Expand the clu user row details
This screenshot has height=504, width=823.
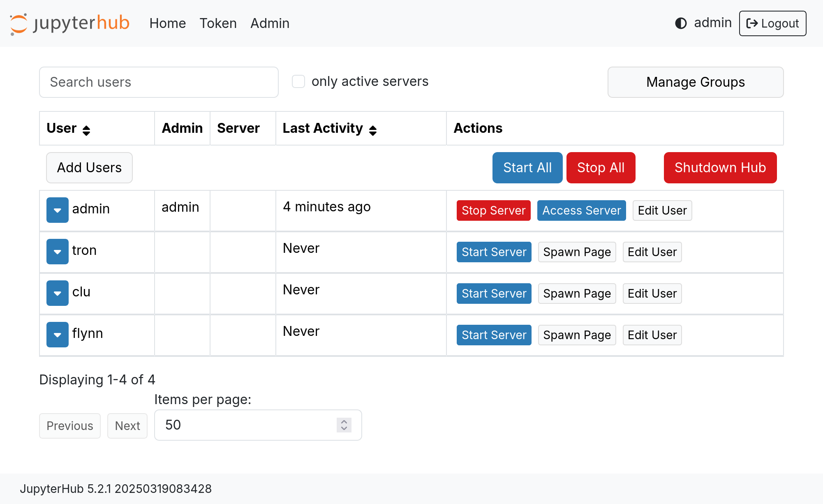point(57,293)
